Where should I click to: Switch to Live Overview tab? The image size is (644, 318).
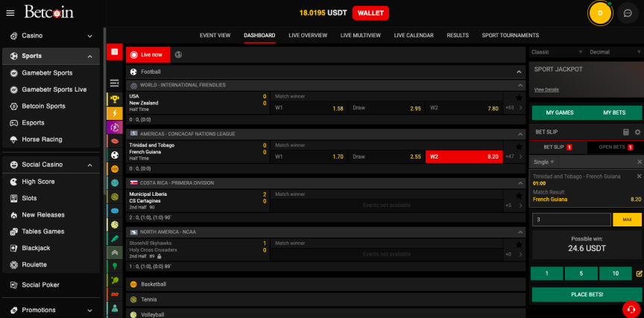(308, 35)
